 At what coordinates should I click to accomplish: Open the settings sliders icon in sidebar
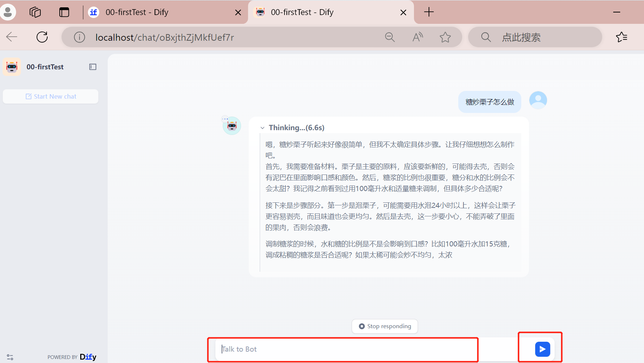(x=10, y=357)
